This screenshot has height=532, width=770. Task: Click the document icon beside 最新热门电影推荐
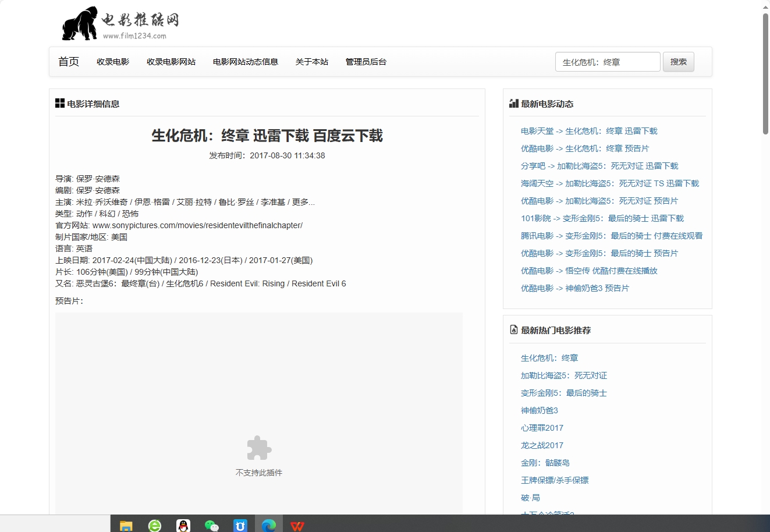(513, 329)
